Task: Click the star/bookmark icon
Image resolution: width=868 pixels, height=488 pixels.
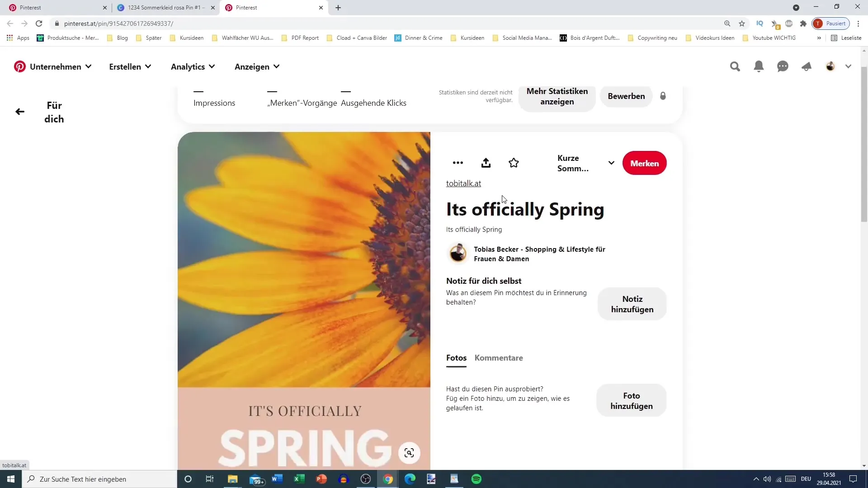Action: 514,163
